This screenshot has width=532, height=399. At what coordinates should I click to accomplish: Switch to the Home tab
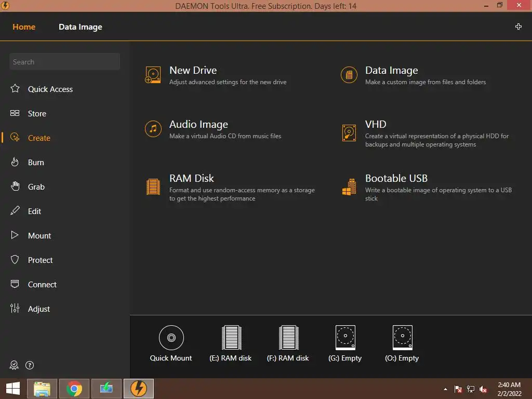pos(24,27)
